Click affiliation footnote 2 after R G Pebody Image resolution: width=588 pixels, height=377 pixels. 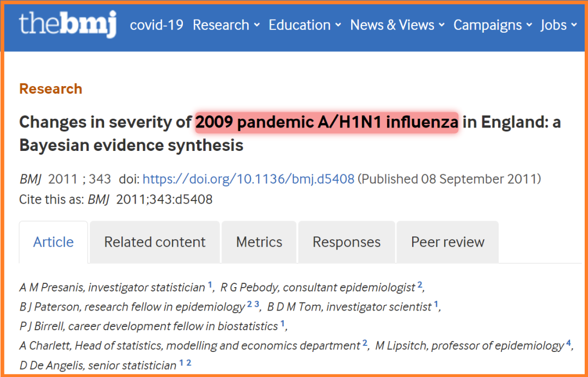click(420, 284)
